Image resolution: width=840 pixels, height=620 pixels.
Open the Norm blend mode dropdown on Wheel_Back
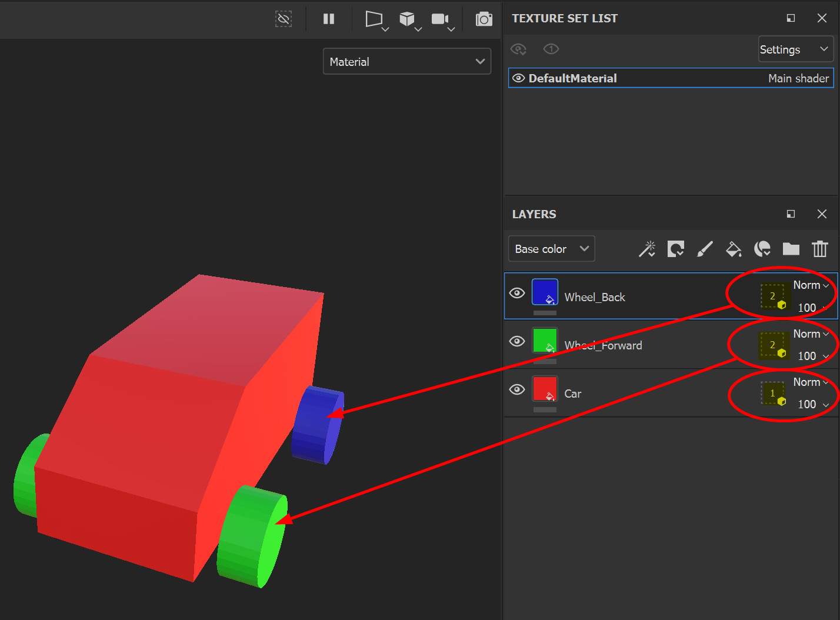(x=811, y=285)
